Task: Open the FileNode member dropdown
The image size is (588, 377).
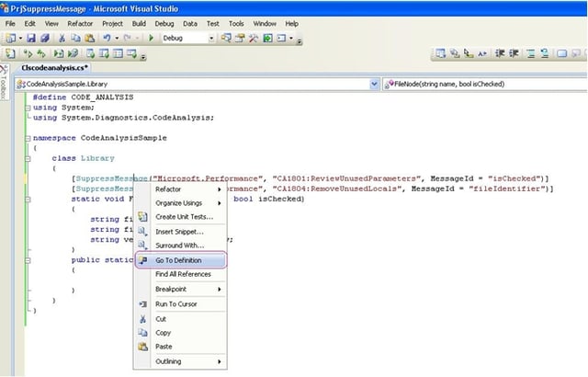Action: pos(484,84)
